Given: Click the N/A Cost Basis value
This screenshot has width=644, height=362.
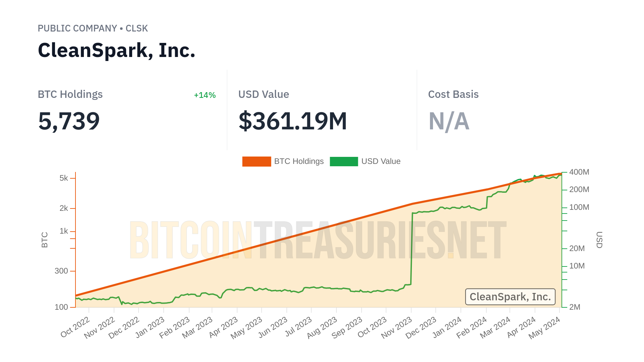Looking at the screenshot, I should 449,121.
